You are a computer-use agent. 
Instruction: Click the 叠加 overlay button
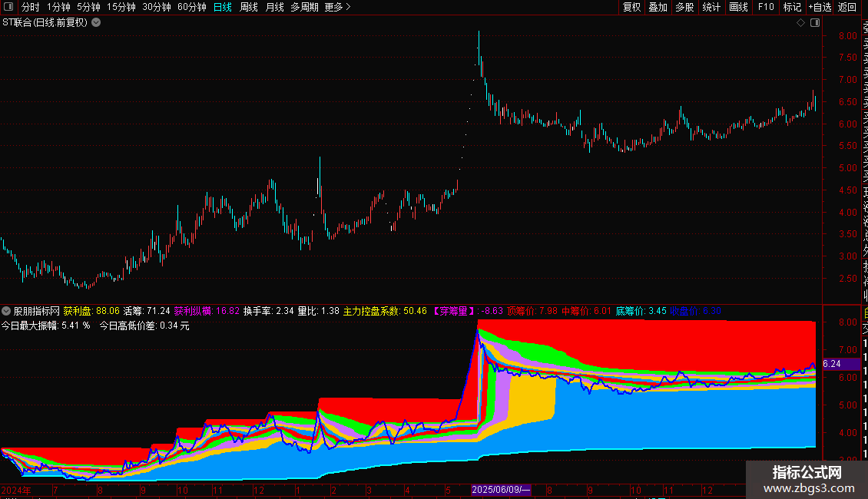point(658,7)
